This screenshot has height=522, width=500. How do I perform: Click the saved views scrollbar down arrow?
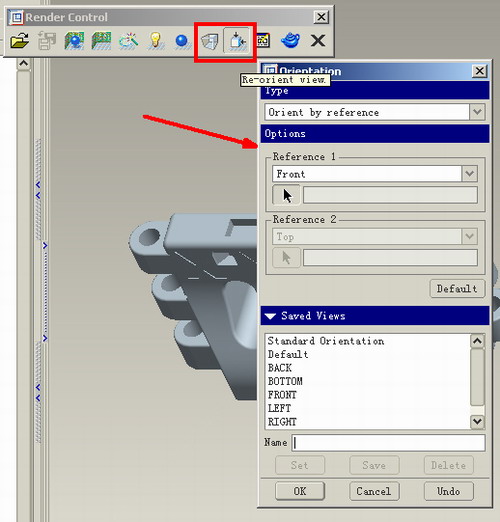[477, 422]
